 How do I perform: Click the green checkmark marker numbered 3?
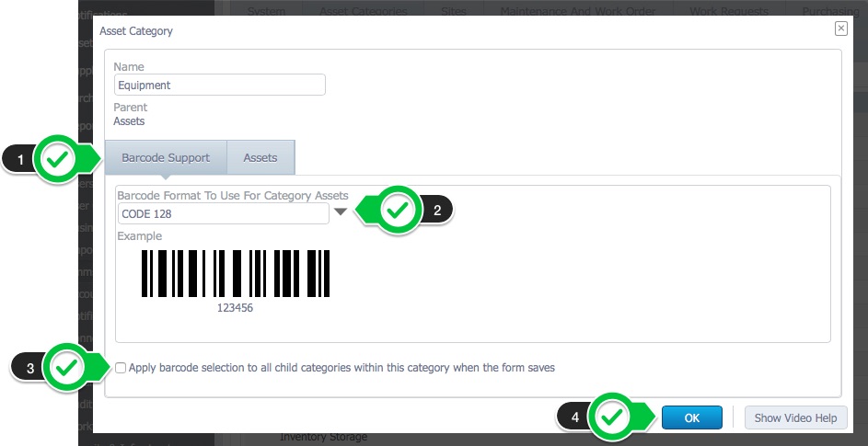tap(67, 368)
